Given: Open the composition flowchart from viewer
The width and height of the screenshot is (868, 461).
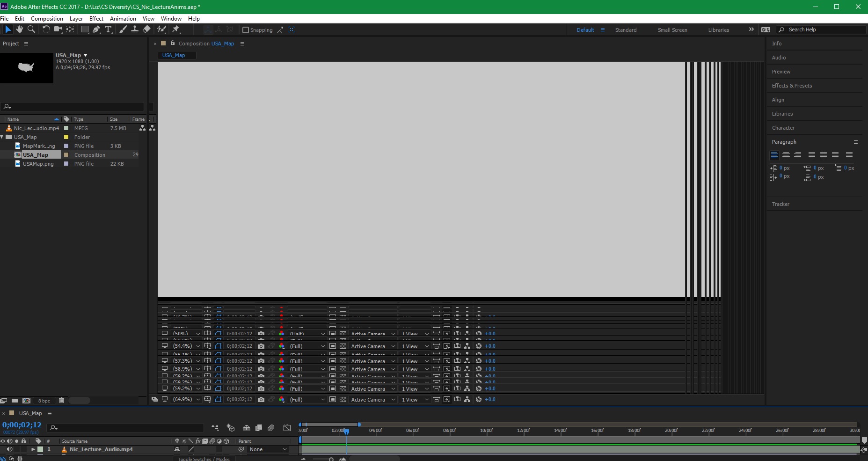Looking at the screenshot, I should pyautogui.click(x=467, y=399).
